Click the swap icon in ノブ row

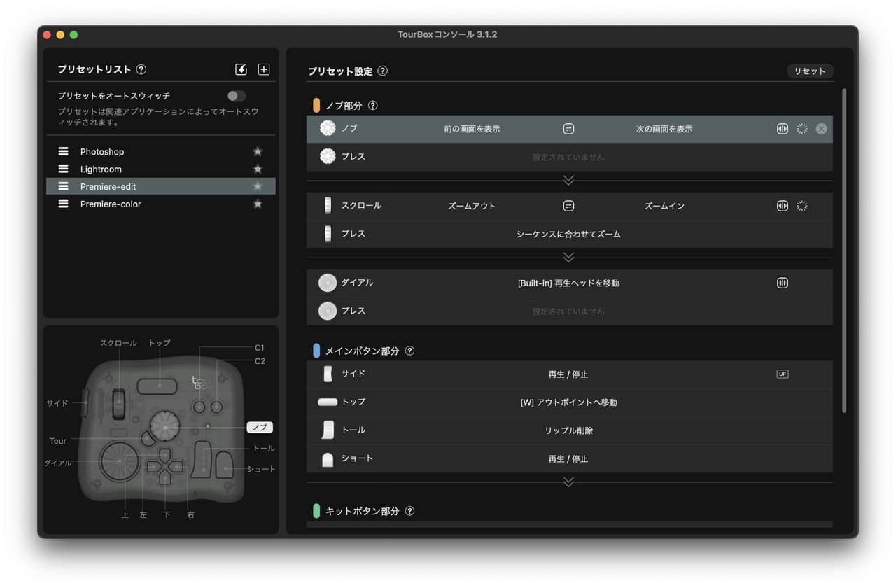point(568,129)
